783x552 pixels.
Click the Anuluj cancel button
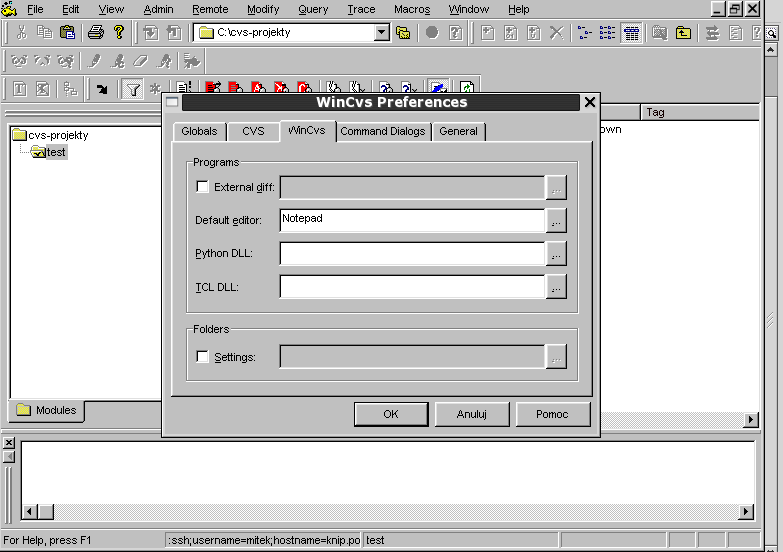(x=472, y=414)
